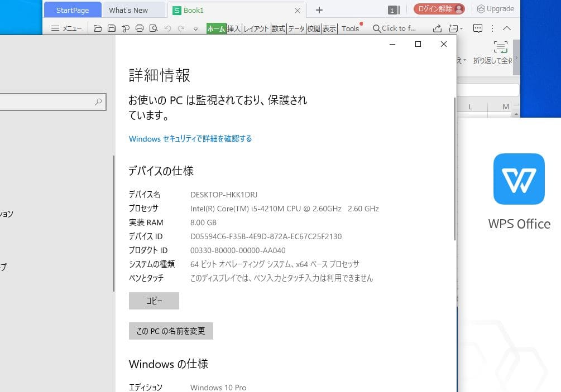Viewport: 561px width, 392px height.
Task: Select column L header in the spreadsheet
Action: tap(470, 107)
